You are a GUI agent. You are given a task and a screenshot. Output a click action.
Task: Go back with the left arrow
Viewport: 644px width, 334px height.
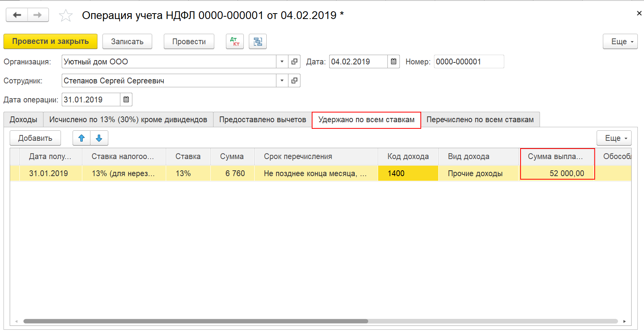point(17,15)
